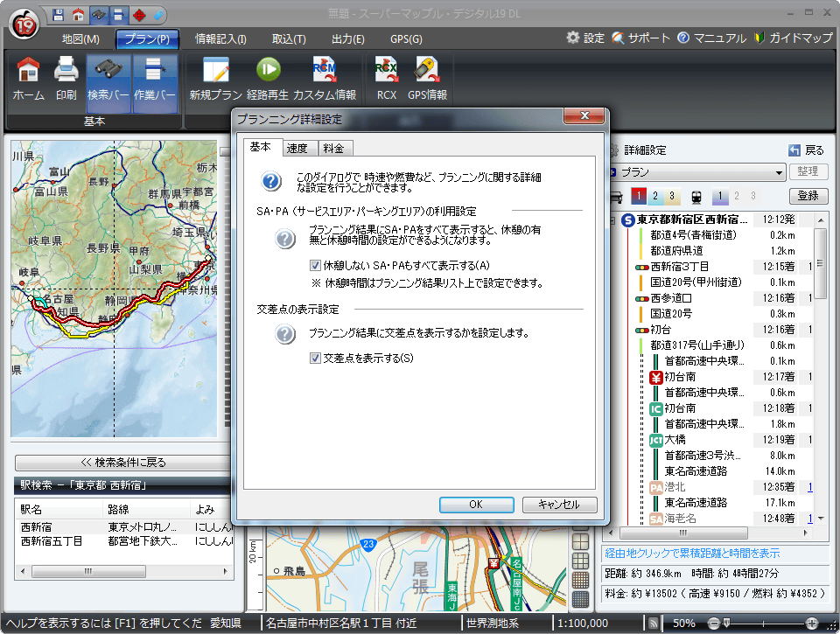Image resolution: width=840 pixels, height=634 pixels.
Task: Select car route 1 red swatch
Action: 639,197
